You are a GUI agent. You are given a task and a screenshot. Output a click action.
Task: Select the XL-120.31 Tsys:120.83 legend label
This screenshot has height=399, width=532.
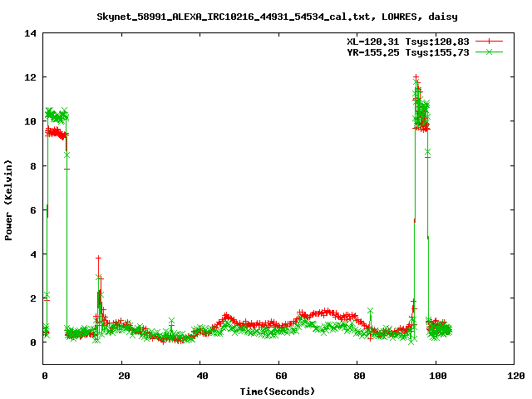click(408, 42)
